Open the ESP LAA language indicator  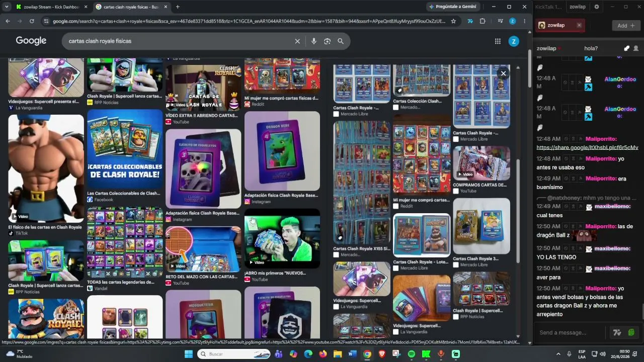click(582, 354)
